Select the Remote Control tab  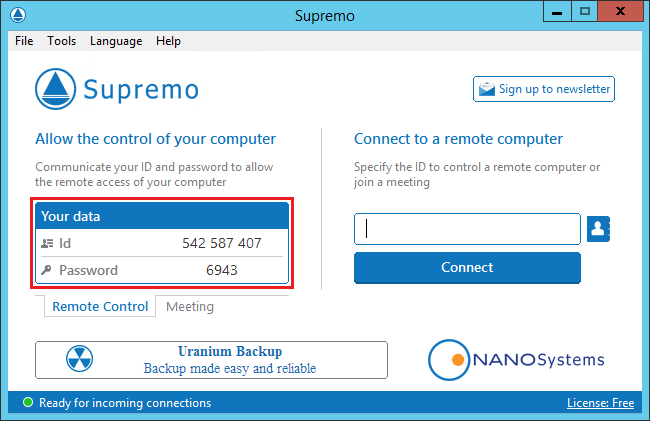coord(100,307)
